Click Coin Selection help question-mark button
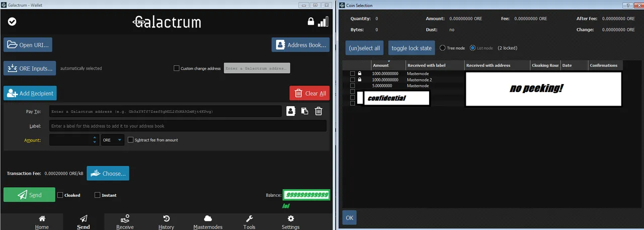The image size is (644, 230). (628, 5)
